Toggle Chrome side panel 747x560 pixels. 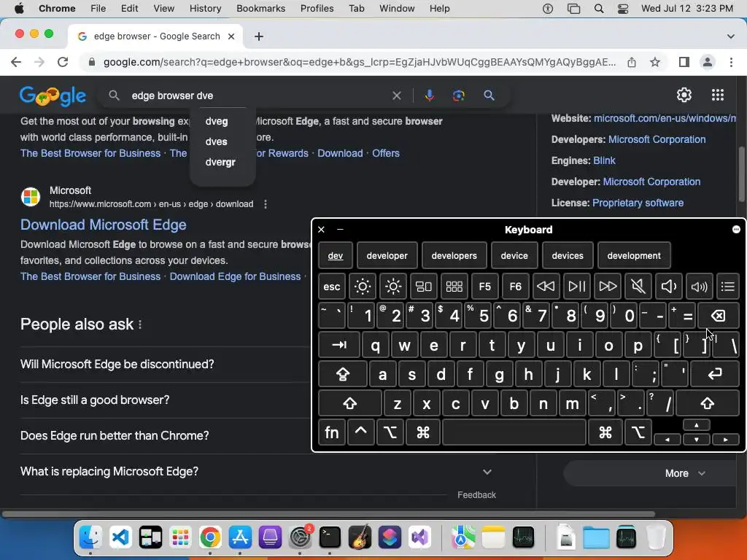pos(684,62)
